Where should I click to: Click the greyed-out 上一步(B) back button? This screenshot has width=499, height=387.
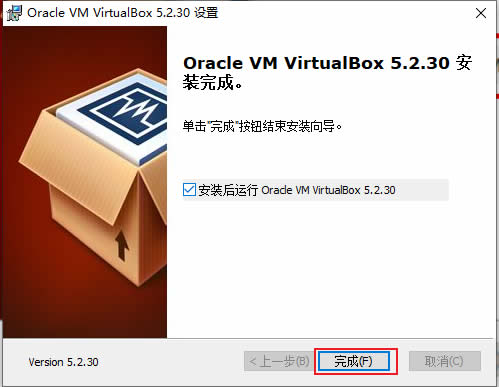coord(278,361)
